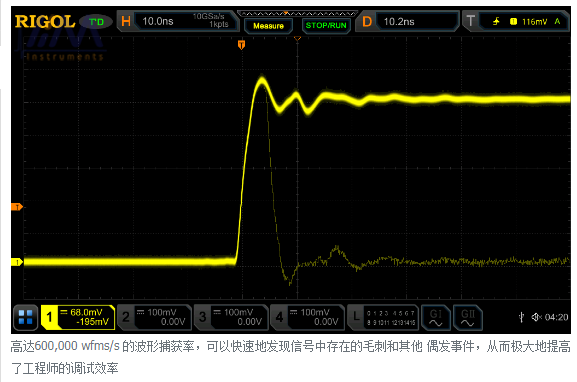Enable channel 4 at 100mV

[x=308, y=317]
